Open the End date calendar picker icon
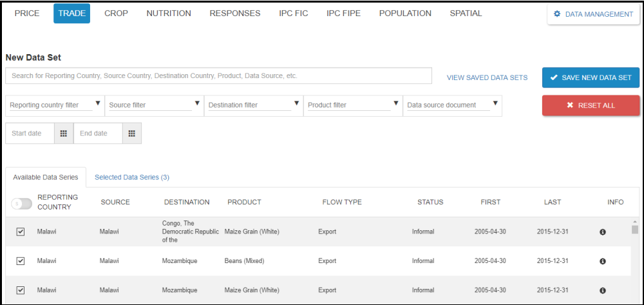644x305 pixels. 131,133
